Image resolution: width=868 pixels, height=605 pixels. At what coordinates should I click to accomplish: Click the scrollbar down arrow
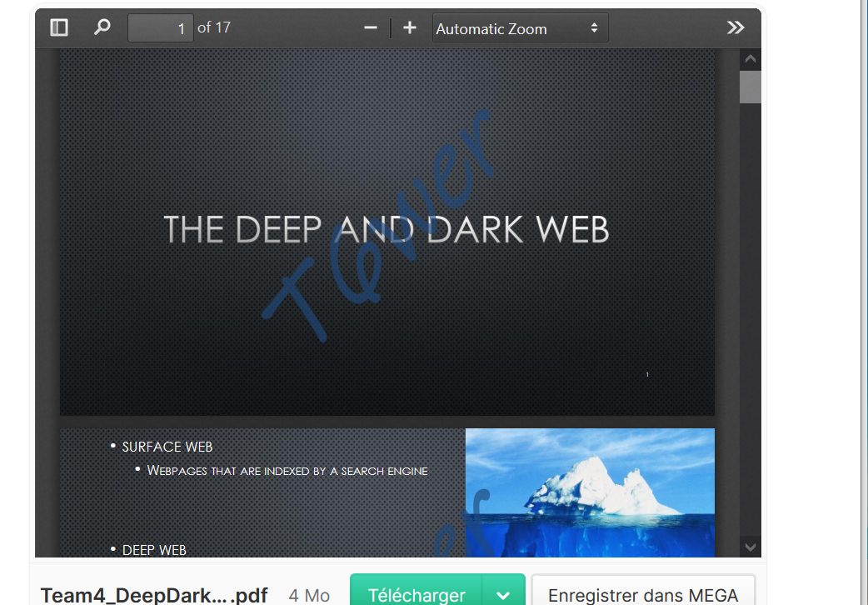750,547
